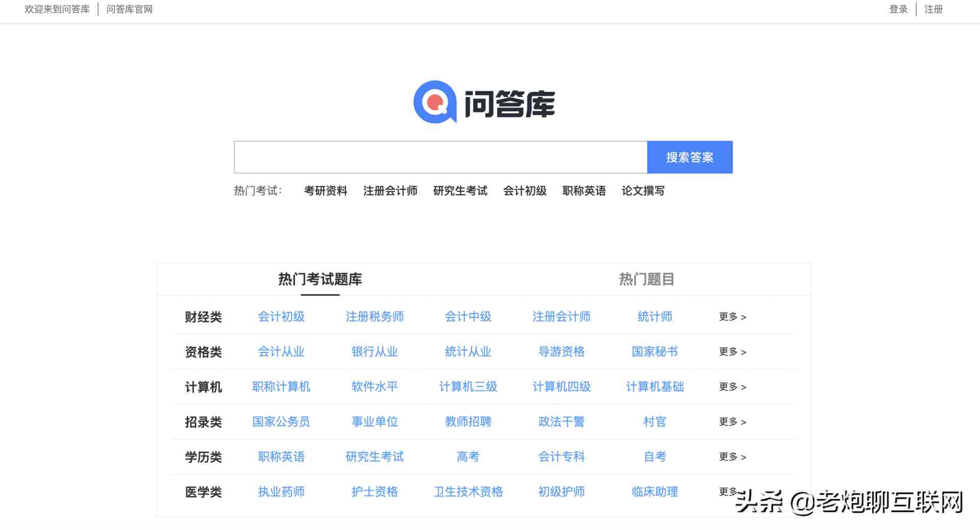Open 银行从业 link
Viewport: 980px width, 530px height.
pyautogui.click(x=375, y=351)
